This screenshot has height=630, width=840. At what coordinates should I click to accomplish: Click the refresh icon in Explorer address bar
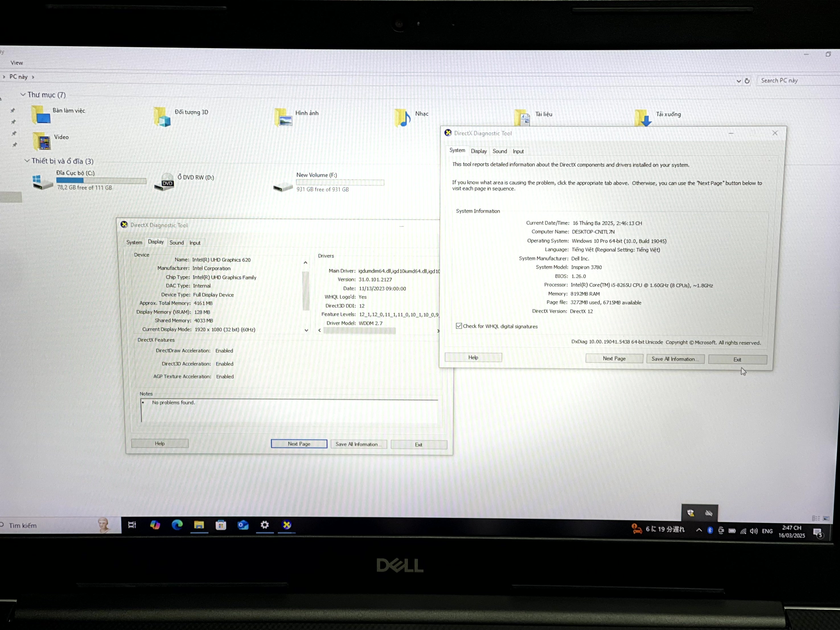point(747,81)
